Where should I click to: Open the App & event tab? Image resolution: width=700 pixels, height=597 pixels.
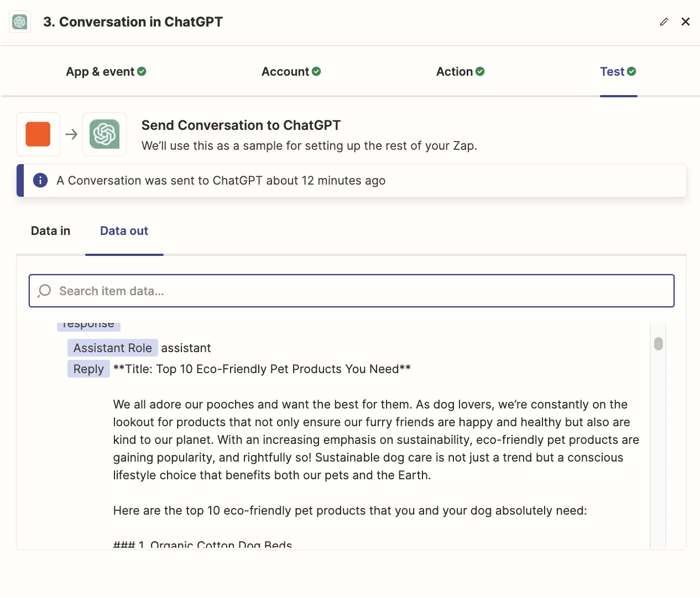106,72
